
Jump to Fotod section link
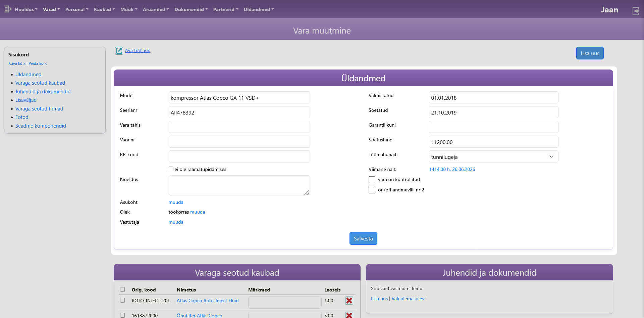pyautogui.click(x=22, y=117)
